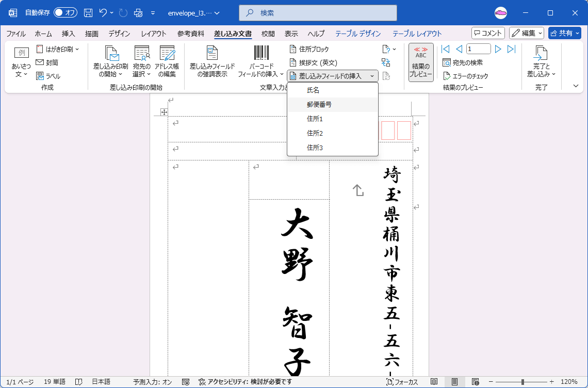Image resolution: width=588 pixels, height=388 pixels.
Task: Click エラーのチェック
Action: pos(465,76)
